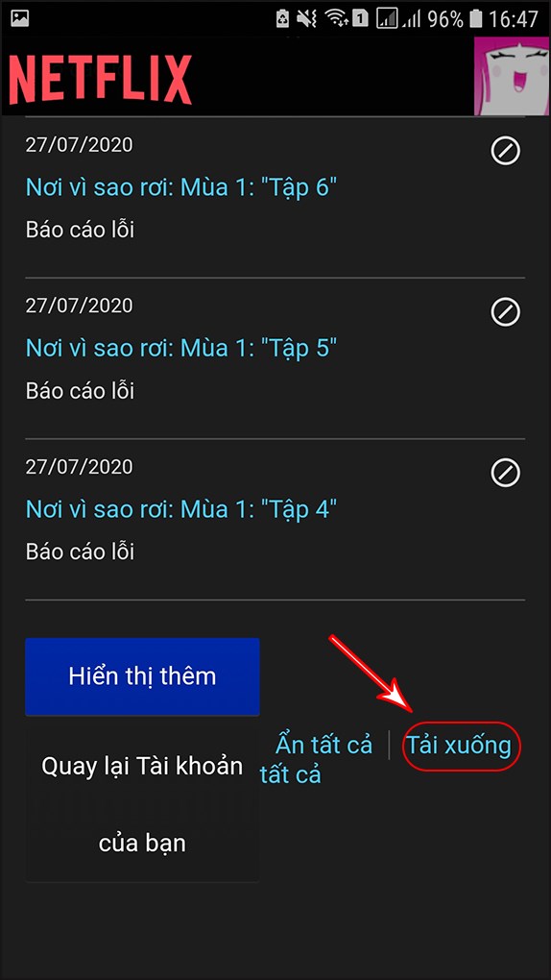
Task: Hide Tập 6 with its circle-slash icon
Action: (x=505, y=151)
